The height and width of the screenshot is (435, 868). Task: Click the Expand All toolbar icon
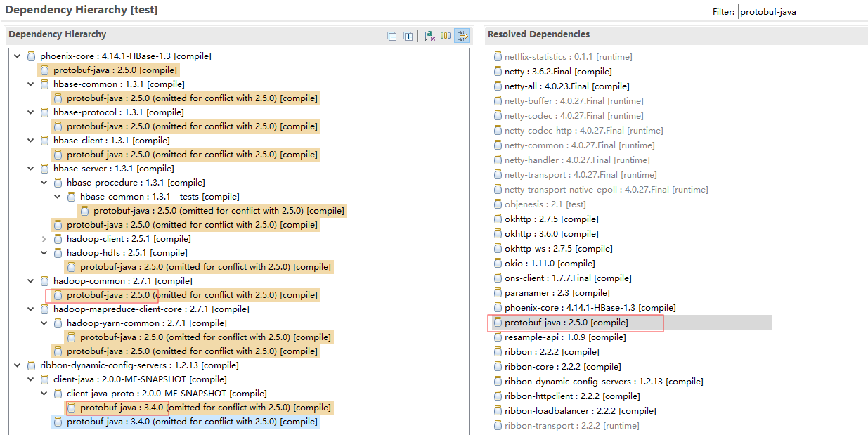pyautogui.click(x=408, y=36)
